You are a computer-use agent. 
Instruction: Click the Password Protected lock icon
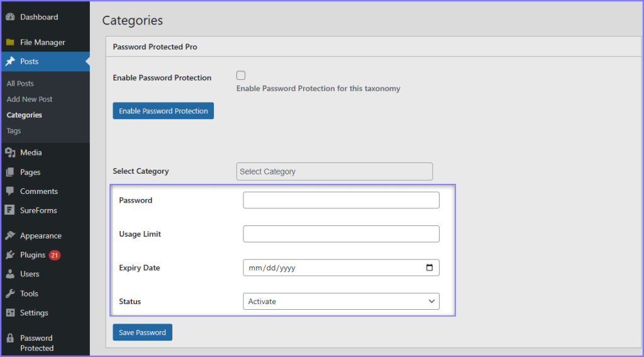click(x=10, y=338)
